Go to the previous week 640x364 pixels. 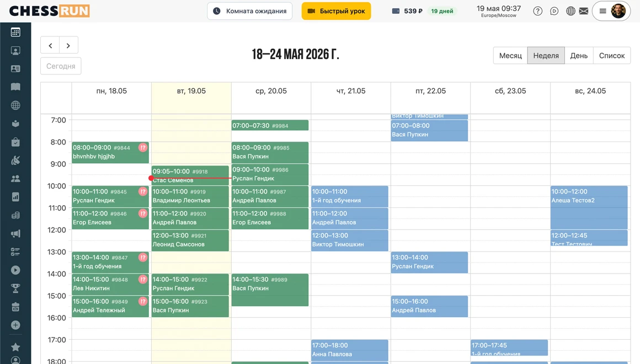[50, 45]
